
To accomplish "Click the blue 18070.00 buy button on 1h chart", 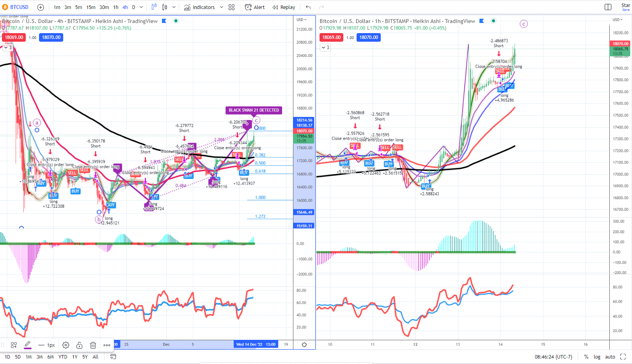I will point(369,37).
